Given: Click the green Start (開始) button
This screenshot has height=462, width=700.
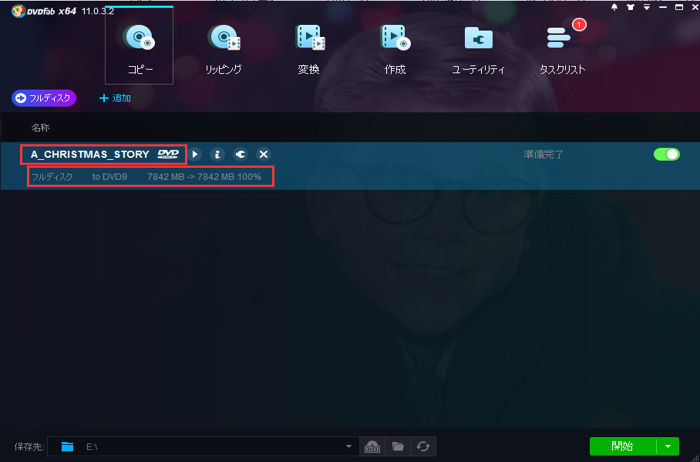Looking at the screenshot, I should (623, 446).
